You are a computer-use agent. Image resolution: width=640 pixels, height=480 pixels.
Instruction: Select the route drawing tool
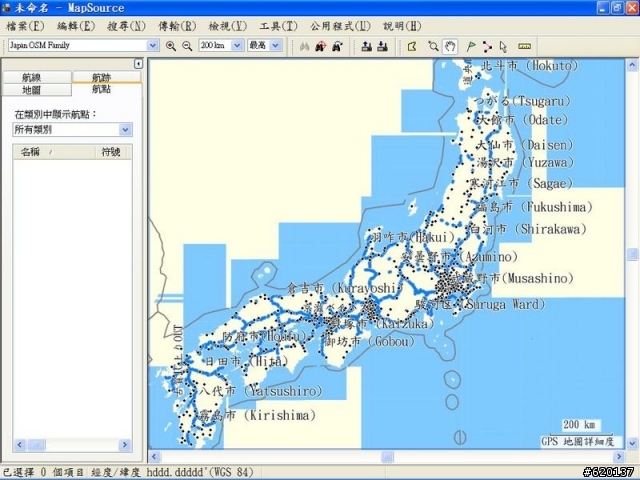click(x=487, y=46)
